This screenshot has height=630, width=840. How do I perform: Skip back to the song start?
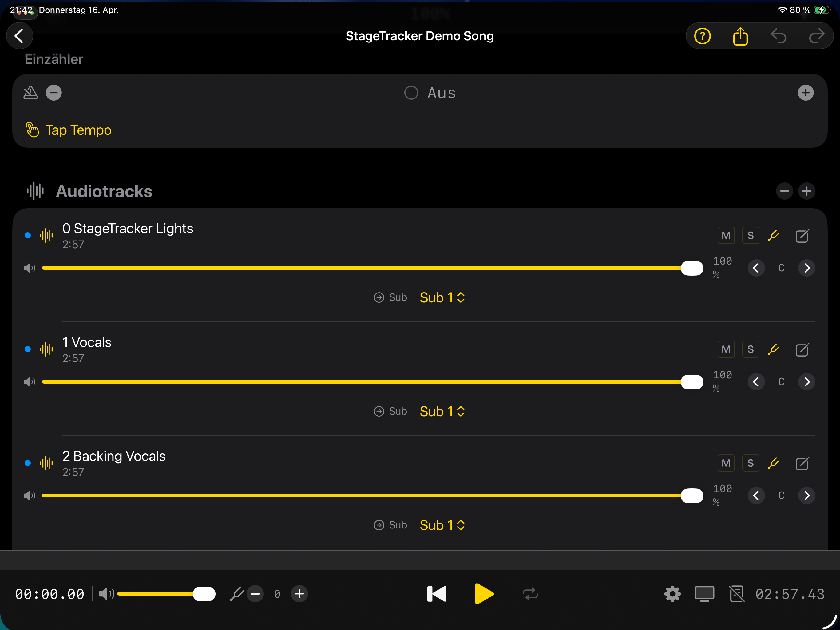[437, 594]
